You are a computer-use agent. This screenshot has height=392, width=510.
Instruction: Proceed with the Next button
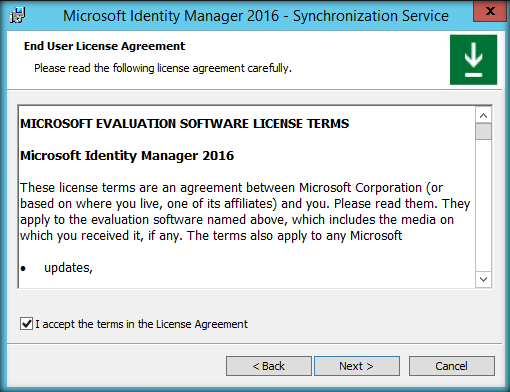point(357,366)
